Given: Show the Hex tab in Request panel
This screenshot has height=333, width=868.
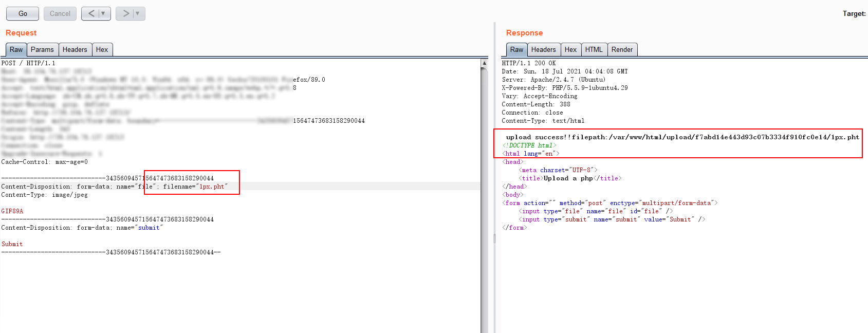Looking at the screenshot, I should coord(102,49).
